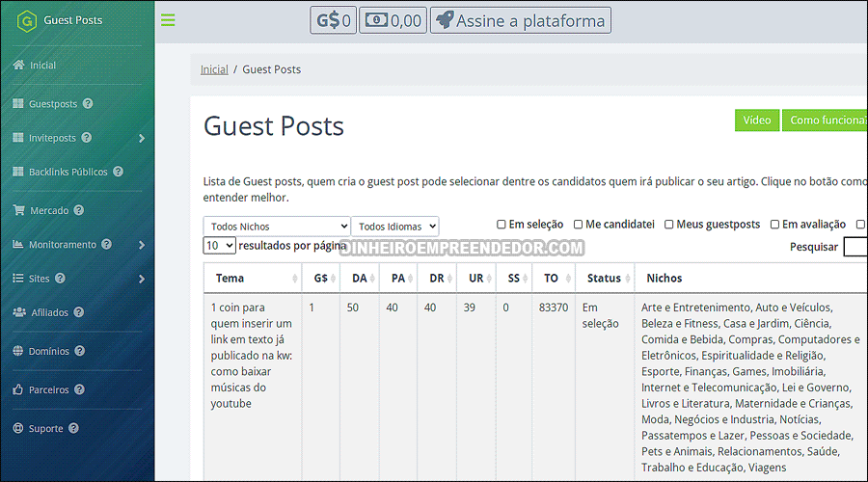Sort by the TO column header
This screenshot has height=482, width=868.
(554, 278)
